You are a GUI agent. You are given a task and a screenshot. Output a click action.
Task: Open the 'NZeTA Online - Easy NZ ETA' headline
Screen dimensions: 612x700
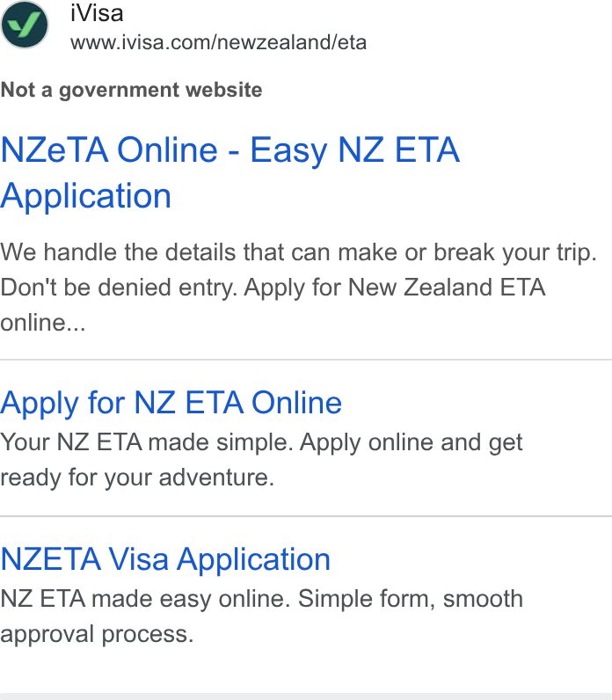229,150
